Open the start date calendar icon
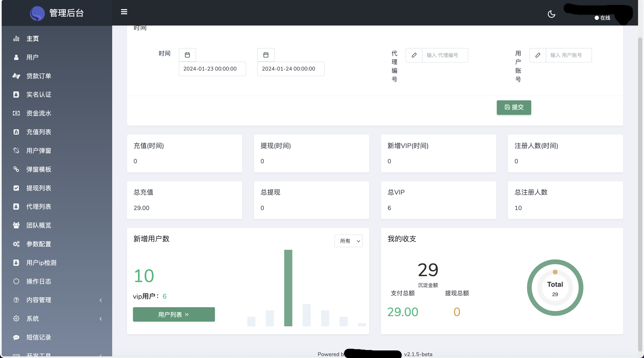This screenshot has width=644, height=358. tap(187, 55)
